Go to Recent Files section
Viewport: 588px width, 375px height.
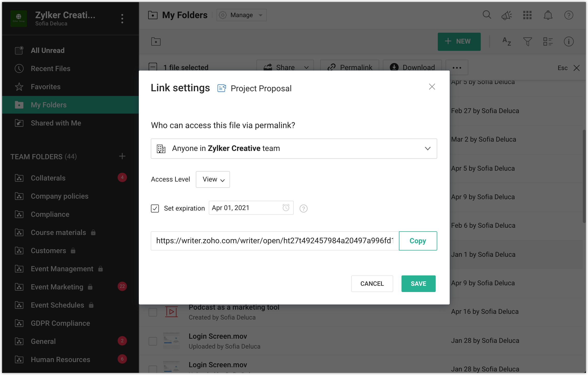pyautogui.click(x=51, y=68)
